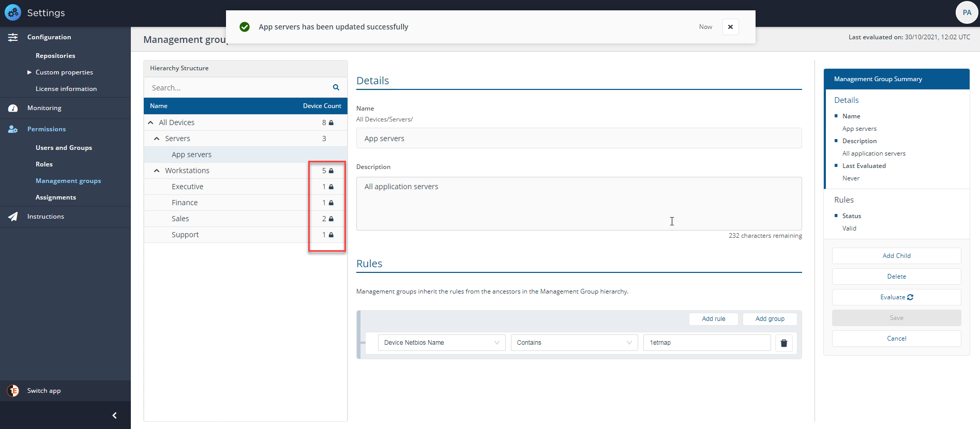Collapse the Servers tree node

pyautogui.click(x=157, y=139)
